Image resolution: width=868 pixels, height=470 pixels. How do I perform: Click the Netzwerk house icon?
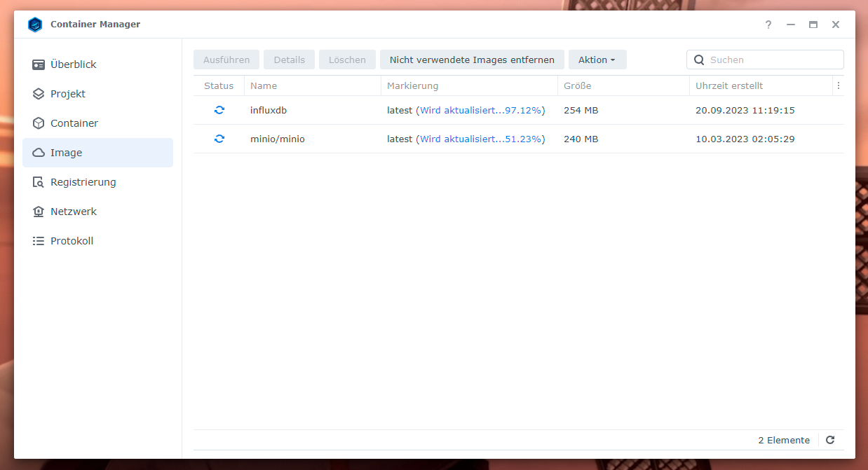(x=39, y=212)
